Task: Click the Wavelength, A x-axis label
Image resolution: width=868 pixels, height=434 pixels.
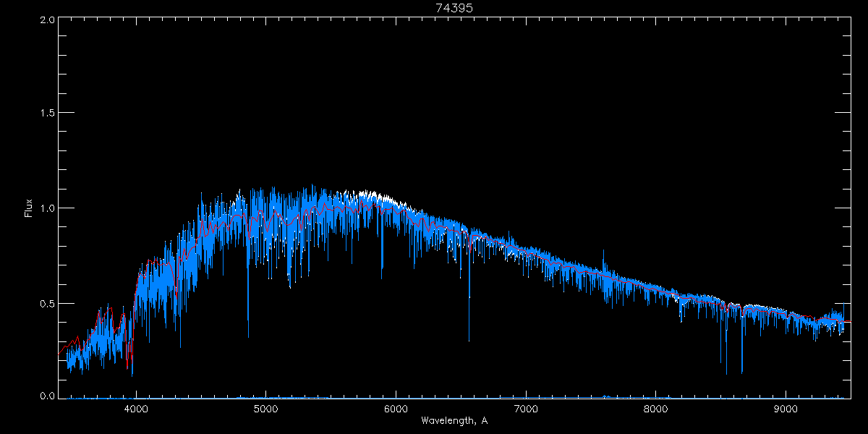Action: pos(454,421)
